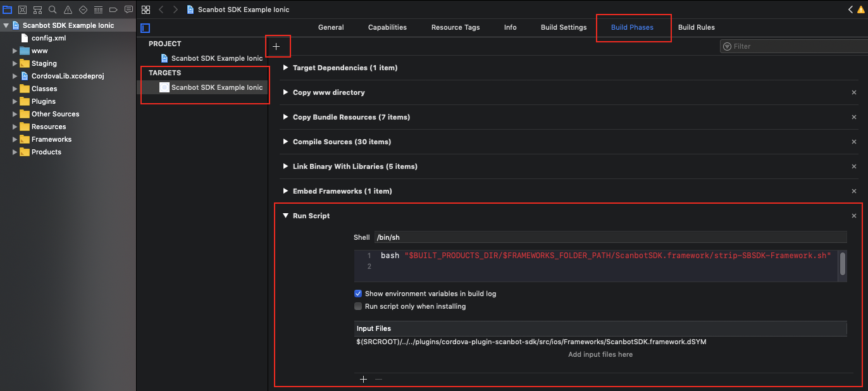Delete the Embed Frameworks phase
The width and height of the screenshot is (868, 391).
coord(854,191)
